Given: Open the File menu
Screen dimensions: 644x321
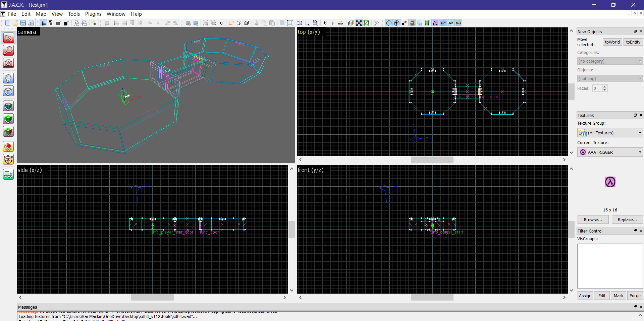Looking at the screenshot, I should [x=12, y=14].
